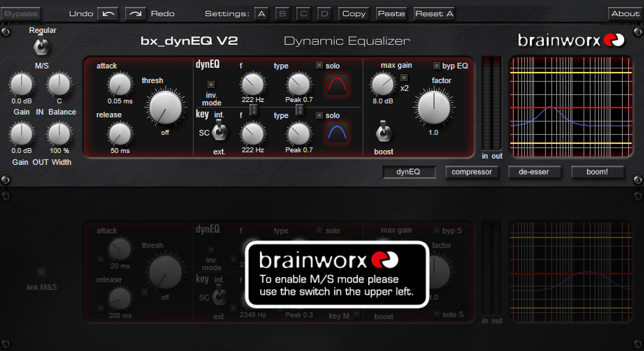Click the link arrow between frequency knobs
644x351 pixels.
click(254, 110)
